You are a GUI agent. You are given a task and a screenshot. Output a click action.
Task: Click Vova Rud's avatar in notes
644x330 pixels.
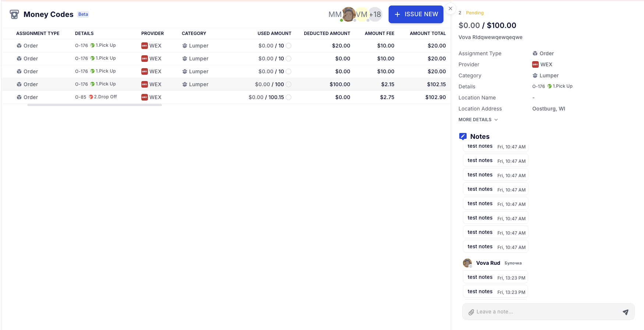467,263
